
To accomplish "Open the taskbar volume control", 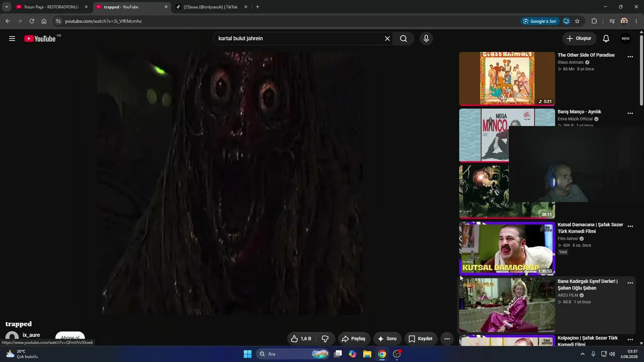I will tap(612, 354).
